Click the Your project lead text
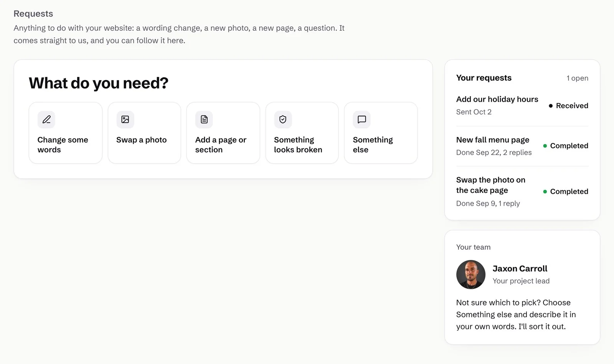 coord(521,281)
